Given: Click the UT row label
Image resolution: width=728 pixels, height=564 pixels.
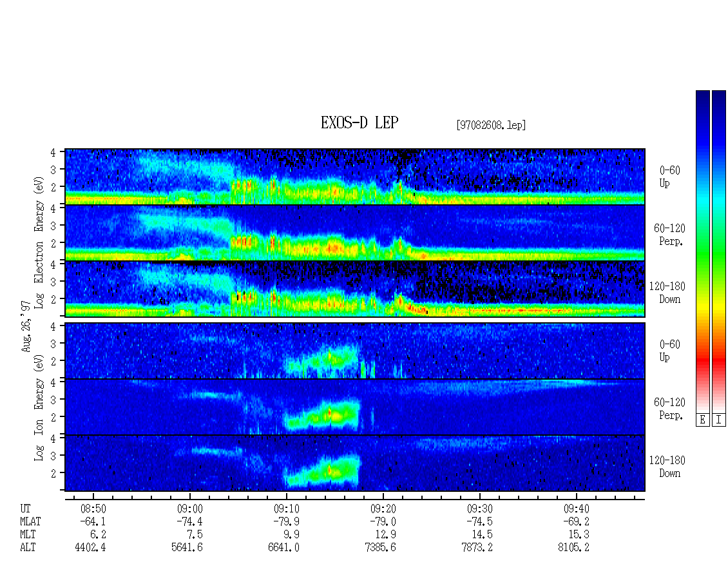Looking at the screenshot, I should pyautogui.click(x=26, y=509).
